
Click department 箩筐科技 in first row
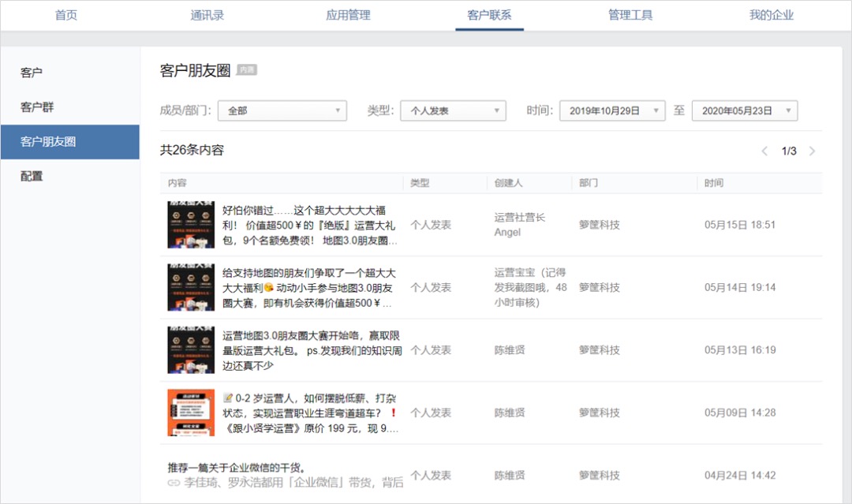click(600, 225)
